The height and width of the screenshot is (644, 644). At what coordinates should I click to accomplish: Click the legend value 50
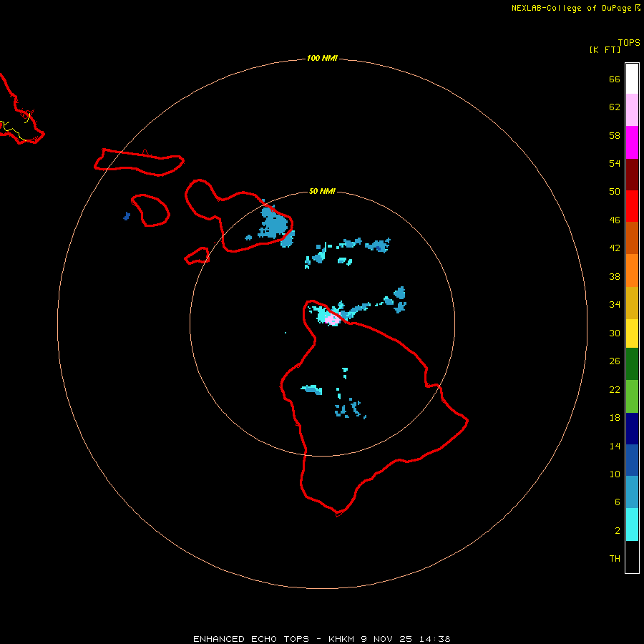click(x=615, y=192)
